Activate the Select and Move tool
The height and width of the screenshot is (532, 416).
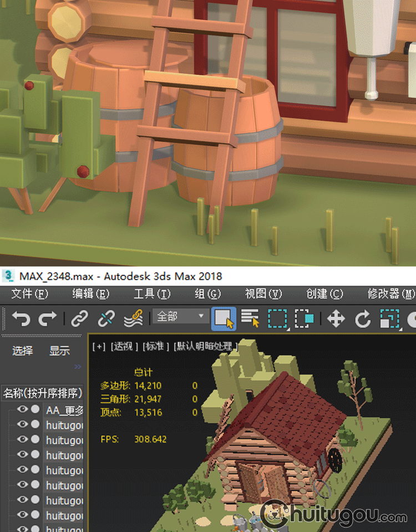[x=336, y=319]
